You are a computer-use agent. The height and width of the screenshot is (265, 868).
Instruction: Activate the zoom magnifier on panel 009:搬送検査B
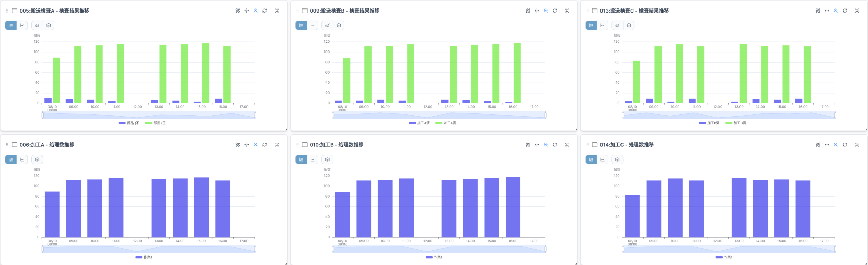tap(546, 11)
